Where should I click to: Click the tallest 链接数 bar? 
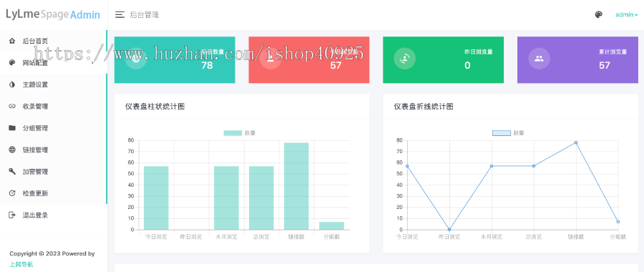[x=296, y=186]
